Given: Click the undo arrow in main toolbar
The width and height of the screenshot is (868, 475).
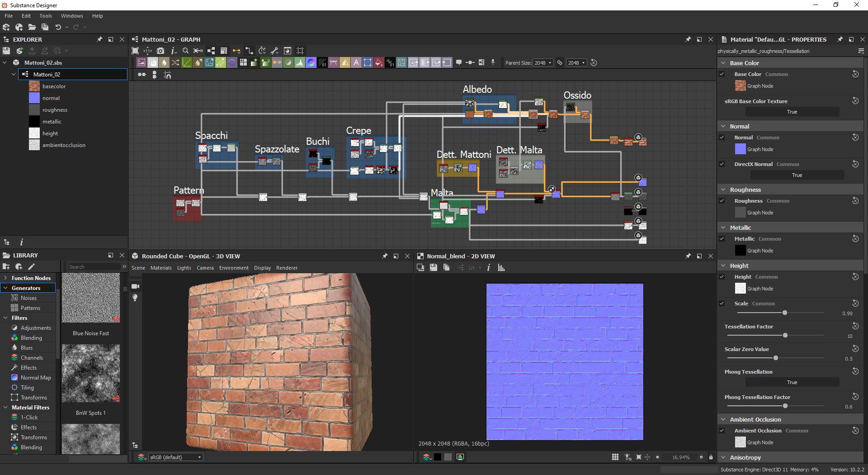Looking at the screenshot, I should 58,27.
